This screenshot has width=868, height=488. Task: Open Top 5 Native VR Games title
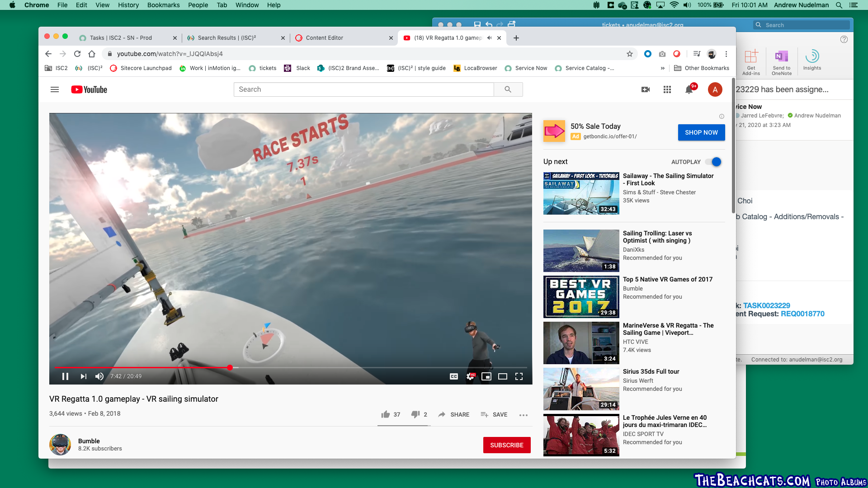pos(667,279)
